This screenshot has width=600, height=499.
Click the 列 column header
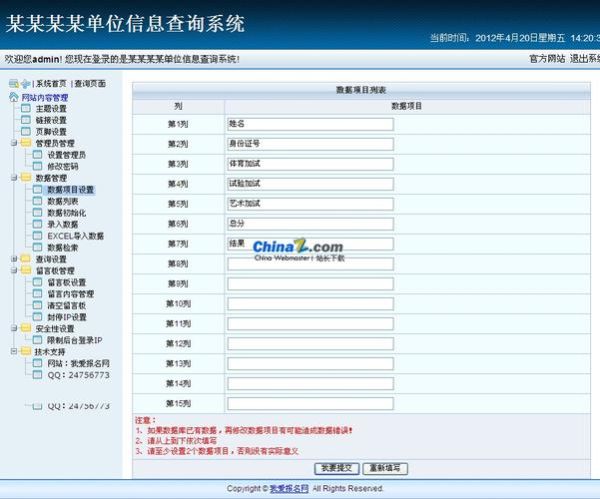point(178,106)
